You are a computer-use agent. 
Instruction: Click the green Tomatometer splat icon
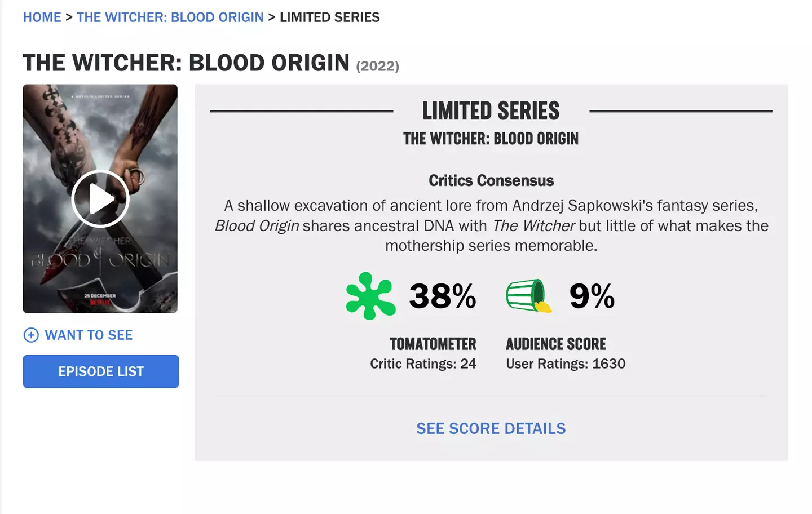click(x=370, y=295)
